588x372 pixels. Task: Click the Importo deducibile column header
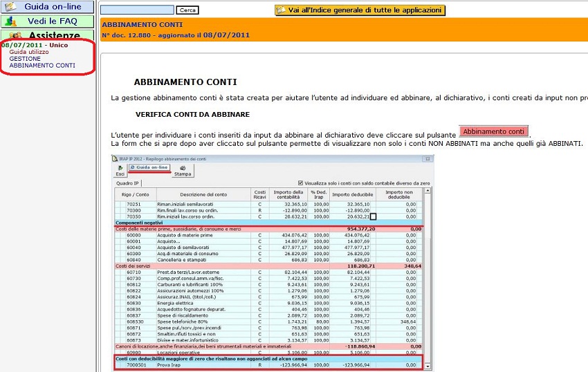coord(353,194)
